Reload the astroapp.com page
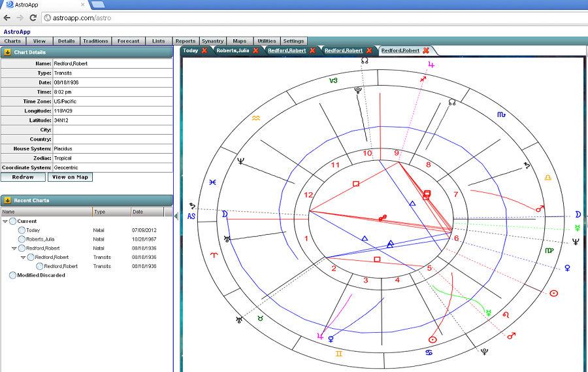The height and width of the screenshot is (372, 588). click(33, 18)
